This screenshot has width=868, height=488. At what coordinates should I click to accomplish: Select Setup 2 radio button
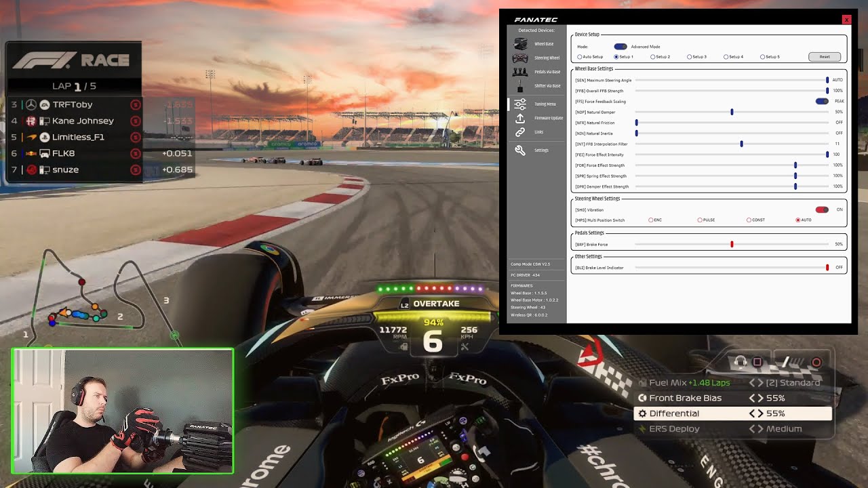click(x=653, y=57)
